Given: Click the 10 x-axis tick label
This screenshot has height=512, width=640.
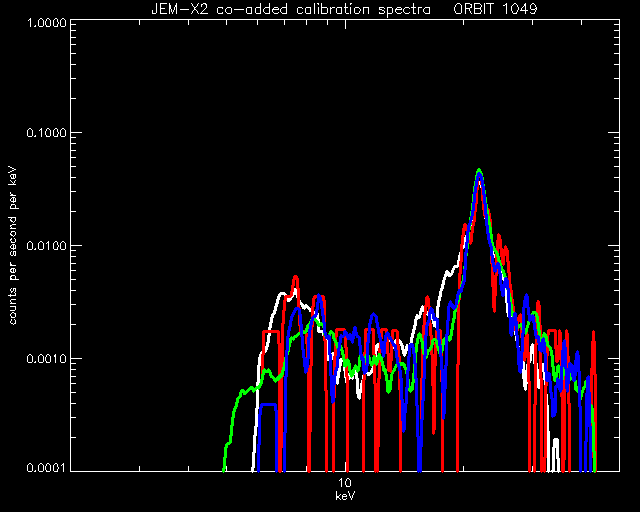Looking at the screenshot, I should 345,483.
